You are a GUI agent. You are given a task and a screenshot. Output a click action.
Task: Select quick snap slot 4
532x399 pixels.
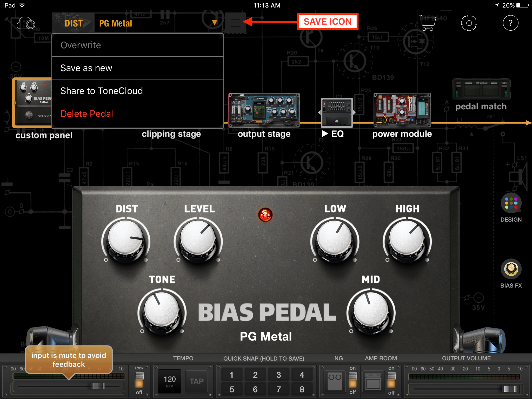302,375
